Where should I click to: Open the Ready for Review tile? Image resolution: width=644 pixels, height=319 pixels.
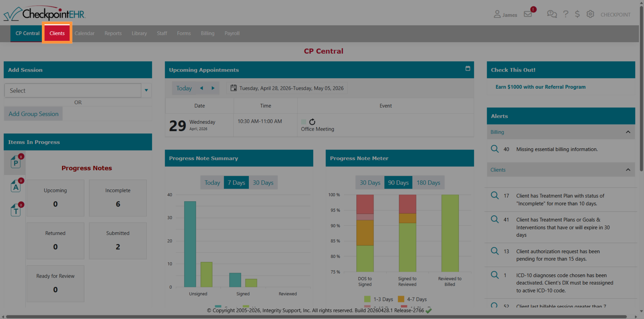(x=55, y=284)
